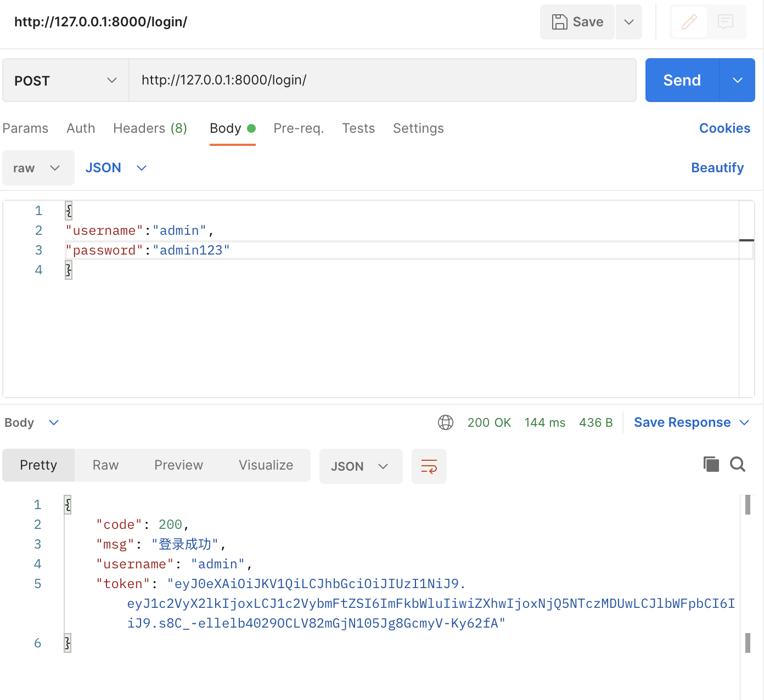Open the Tests tab
This screenshot has height=700, width=764.
click(358, 128)
